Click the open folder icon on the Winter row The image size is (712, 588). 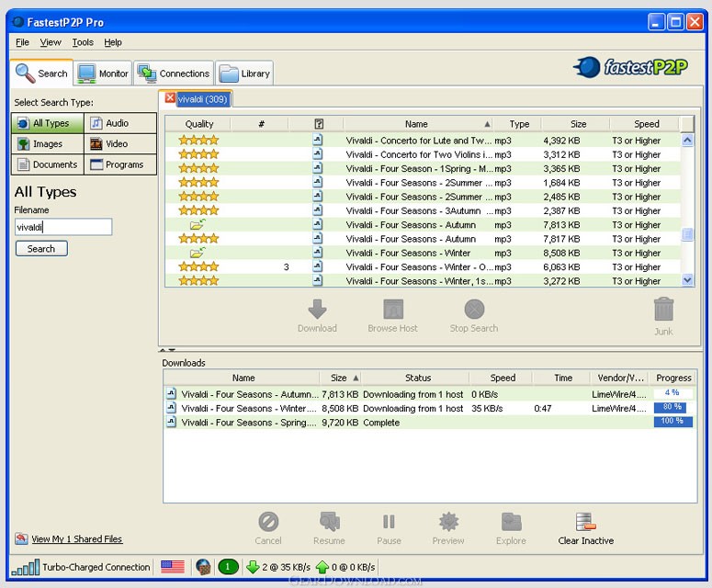coord(198,253)
